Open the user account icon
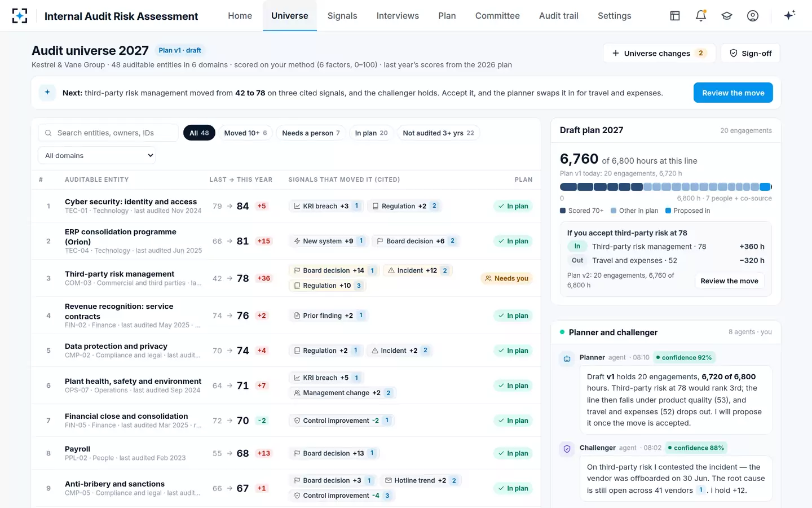Screen dimensions: 812x508 (x=753, y=16)
